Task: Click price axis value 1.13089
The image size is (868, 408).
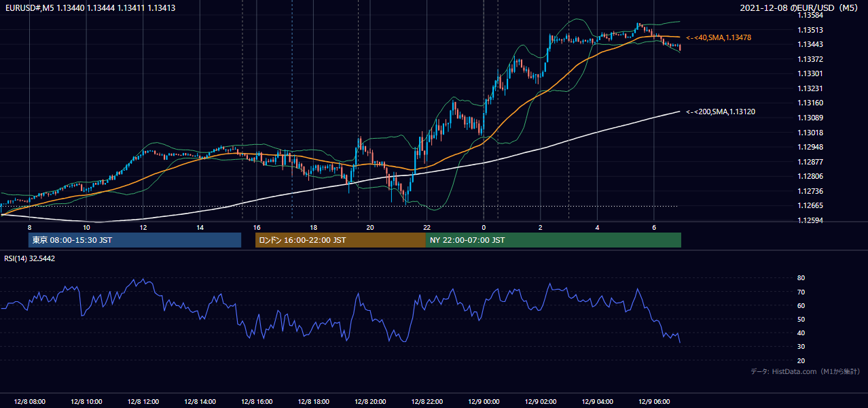Action: [811, 118]
